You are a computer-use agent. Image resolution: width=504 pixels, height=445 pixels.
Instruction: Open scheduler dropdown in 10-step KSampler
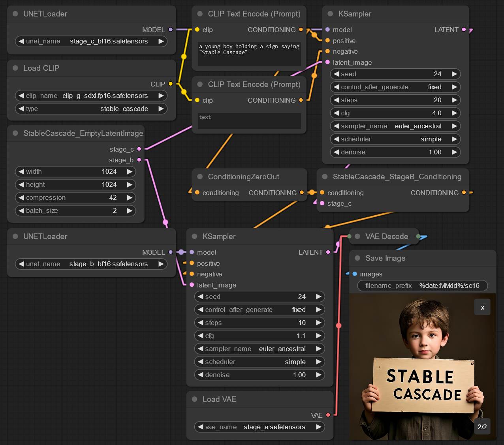(x=260, y=362)
